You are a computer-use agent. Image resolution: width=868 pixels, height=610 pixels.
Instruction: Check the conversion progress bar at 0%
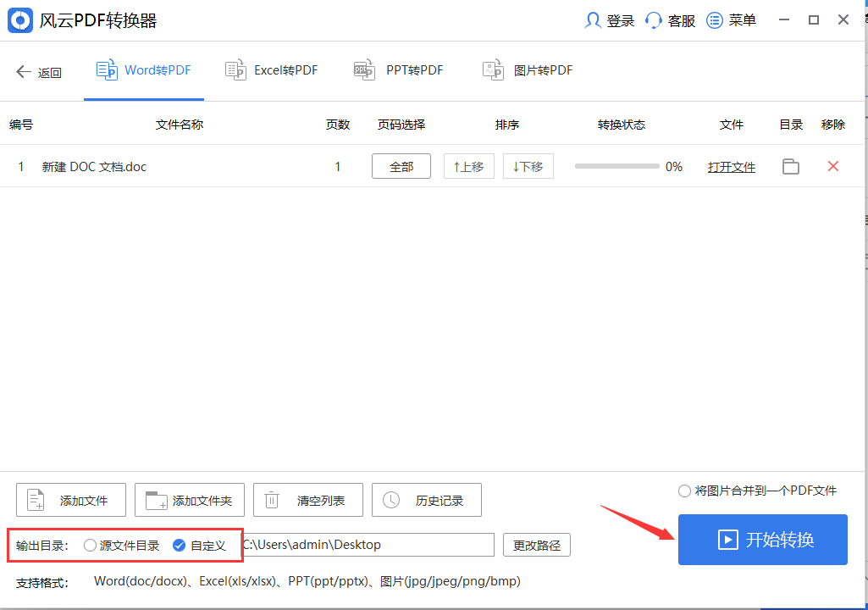pyautogui.click(x=616, y=166)
